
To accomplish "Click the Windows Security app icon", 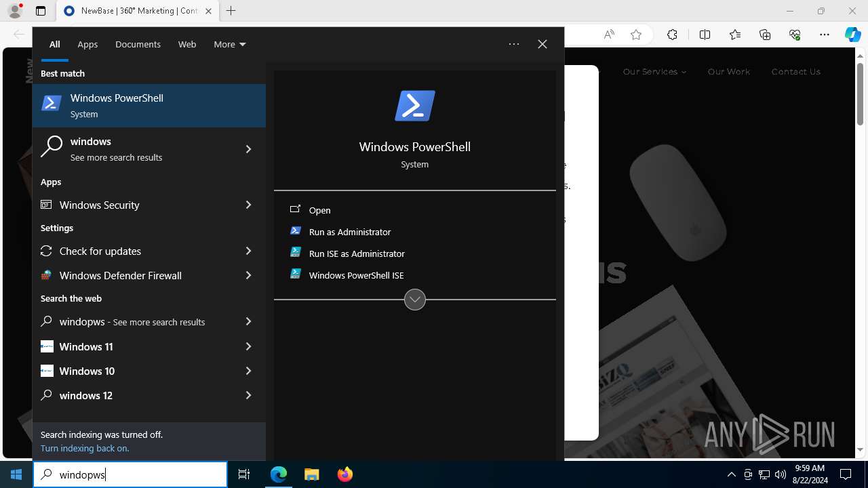I will click(46, 205).
